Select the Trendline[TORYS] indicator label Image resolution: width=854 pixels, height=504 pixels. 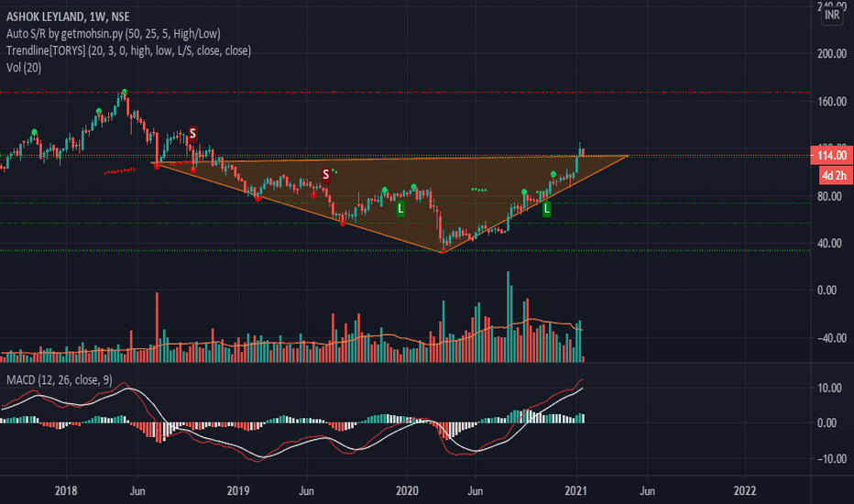[x=128, y=50]
